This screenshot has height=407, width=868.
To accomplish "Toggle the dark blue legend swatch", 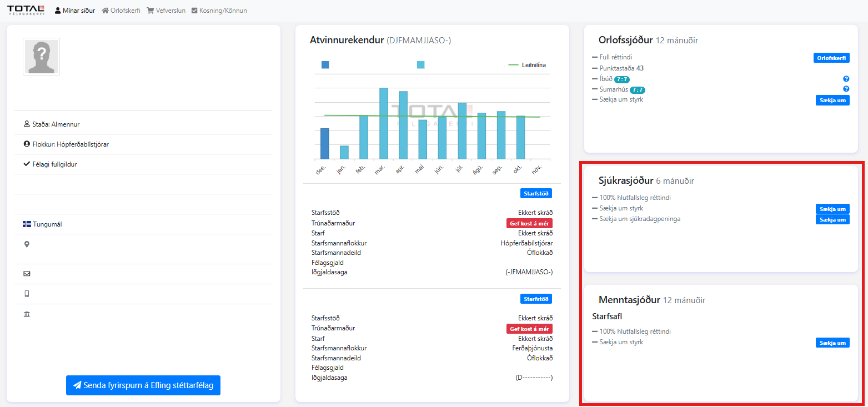I will coord(325,65).
